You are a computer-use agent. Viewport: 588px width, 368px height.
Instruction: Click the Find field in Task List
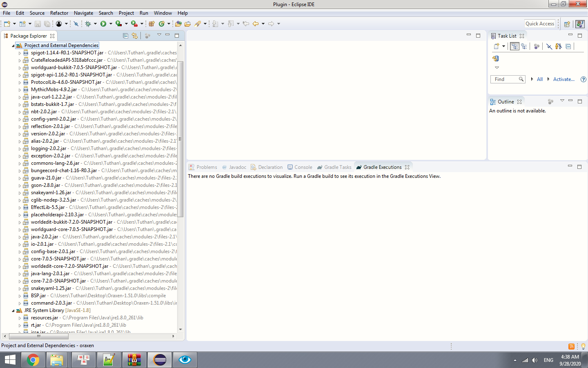[x=508, y=79]
